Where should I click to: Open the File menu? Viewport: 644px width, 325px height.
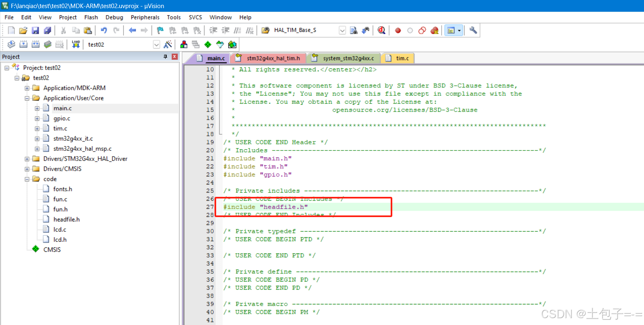click(x=9, y=17)
